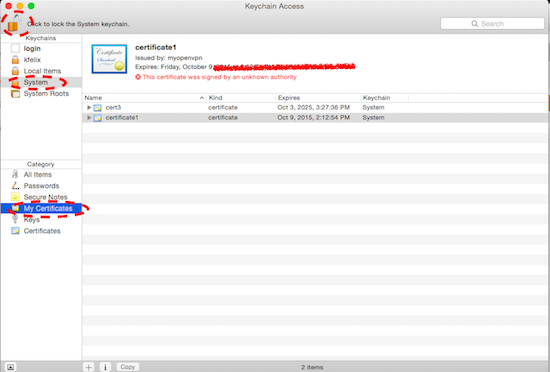Click the Issued by: myopenvpn text
Viewport: 550px width, 372px height.
tap(169, 58)
